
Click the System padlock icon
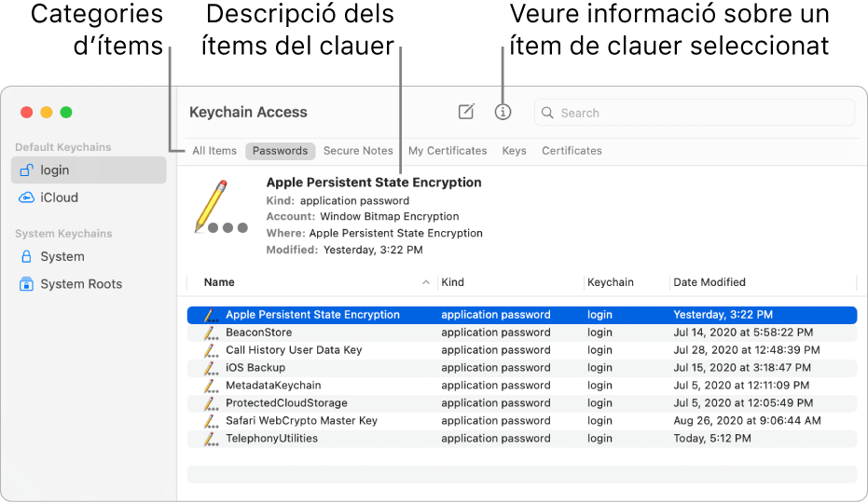coord(26,256)
